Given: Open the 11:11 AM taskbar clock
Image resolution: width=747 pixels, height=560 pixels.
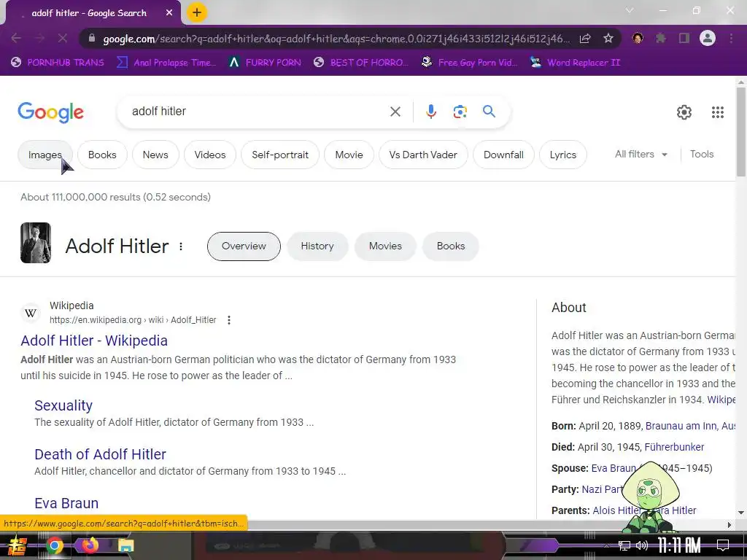Looking at the screenshot, I should [x=679, y=545].
